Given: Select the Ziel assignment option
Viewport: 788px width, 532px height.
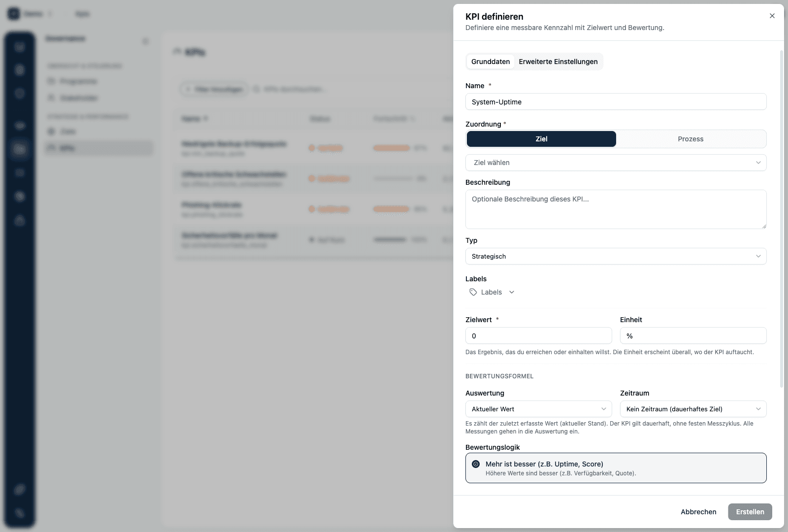Looking at the screenshot, I should [x=541, y=139].
